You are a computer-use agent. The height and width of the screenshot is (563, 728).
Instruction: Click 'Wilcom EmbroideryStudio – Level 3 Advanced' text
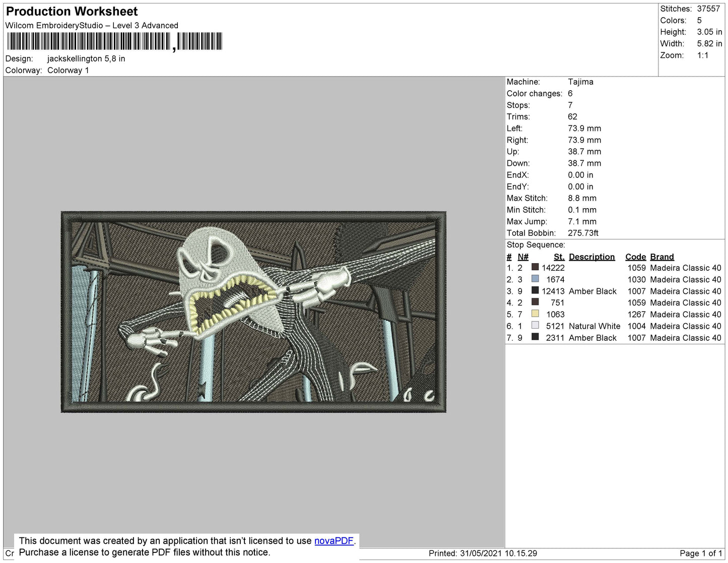(x=92, y=26)
